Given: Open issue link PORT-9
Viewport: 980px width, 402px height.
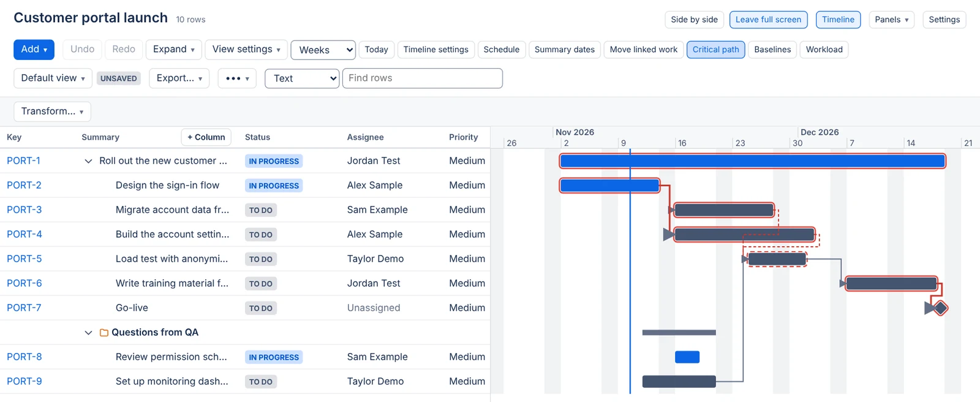Looking at the screenshot, I should (24, 381).
